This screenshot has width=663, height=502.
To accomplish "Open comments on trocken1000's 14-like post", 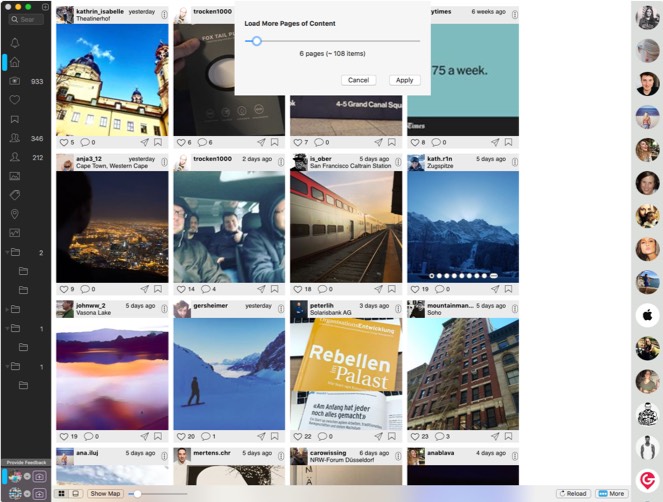I will point(205,289).
